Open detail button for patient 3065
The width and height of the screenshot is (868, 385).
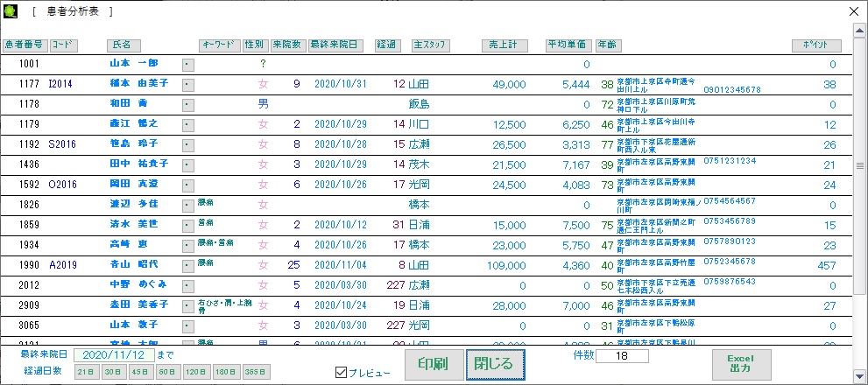(x=188, y=325)
